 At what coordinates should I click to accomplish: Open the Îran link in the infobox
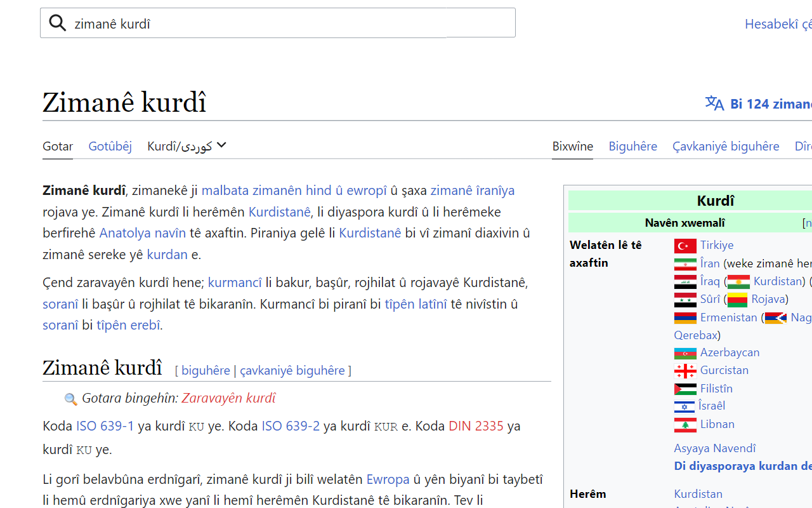click(x=710, y=263)
